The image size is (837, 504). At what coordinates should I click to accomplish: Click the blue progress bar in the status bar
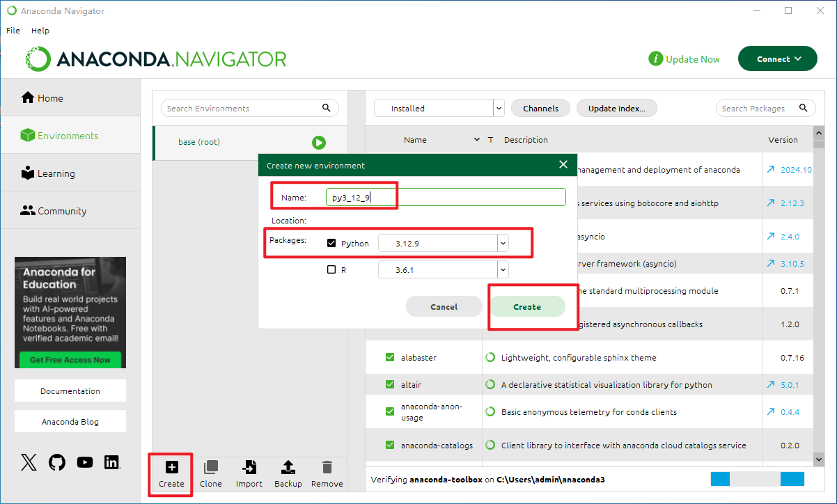pos(757,479)
